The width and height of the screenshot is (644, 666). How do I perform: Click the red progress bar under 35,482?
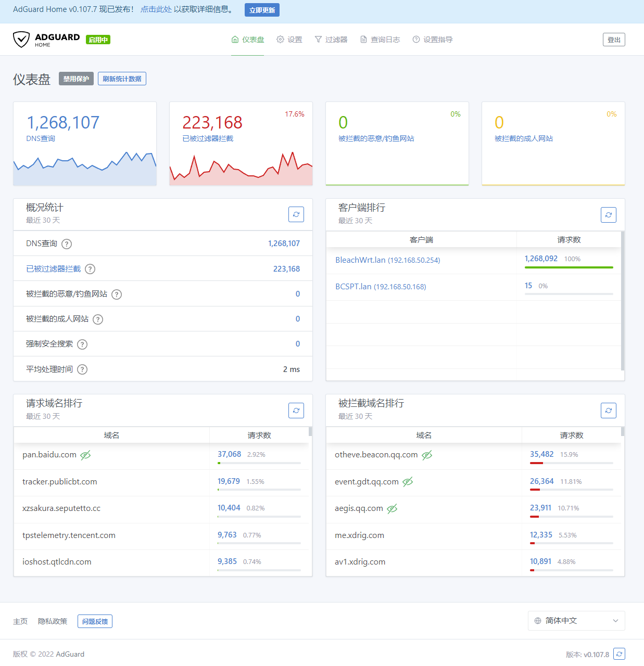[572, 463]
